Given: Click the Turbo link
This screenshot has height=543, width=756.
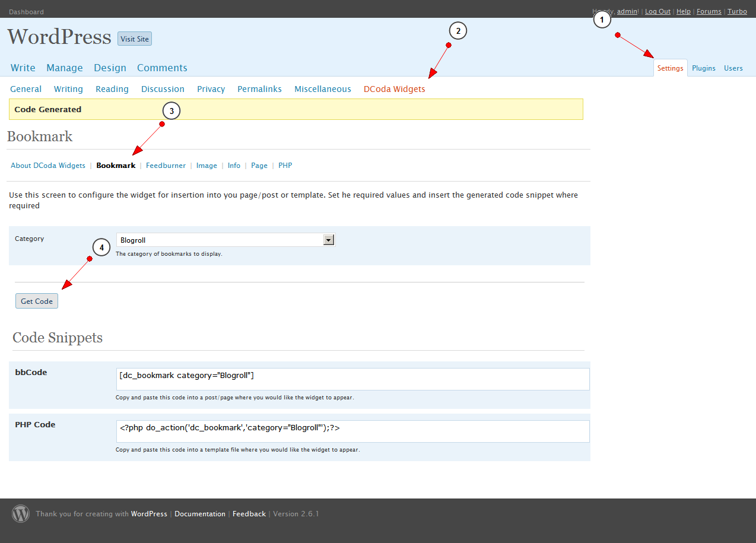Looking at the screenshot, I should point(737,11).
